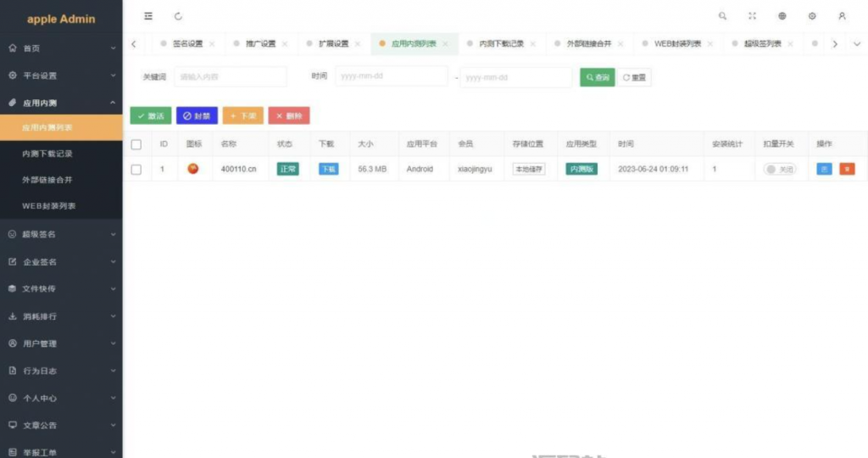Click the smiley icon beside 个人中心
868x458 pixels.
tap(13, 398)
